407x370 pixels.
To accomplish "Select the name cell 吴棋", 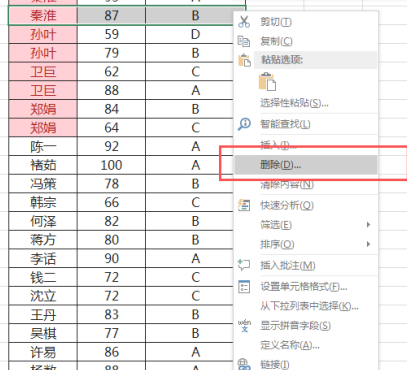I will (43, 333).
